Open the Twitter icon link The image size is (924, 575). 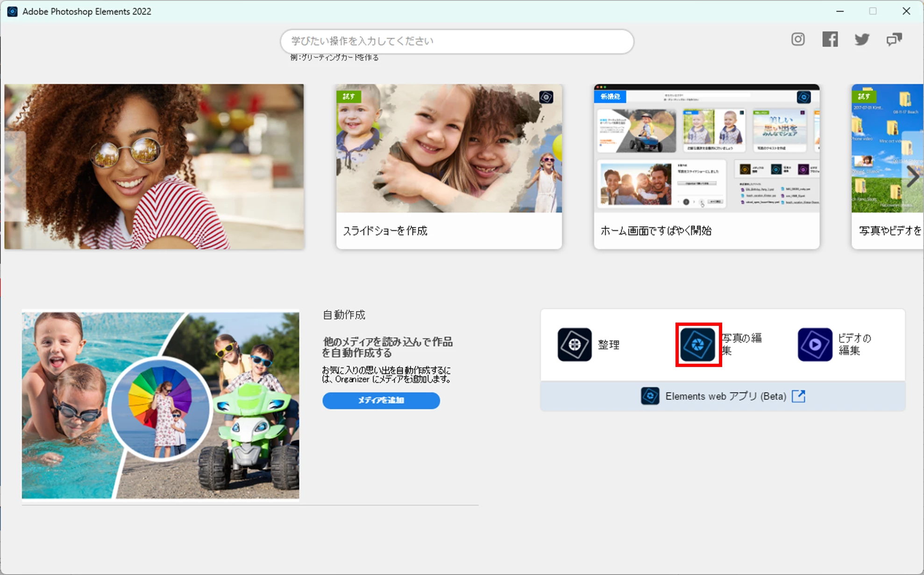(x=862, y=39)
